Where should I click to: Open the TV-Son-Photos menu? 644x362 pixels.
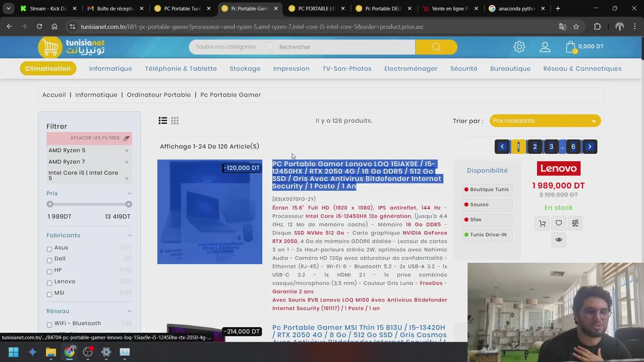[347, 68]
